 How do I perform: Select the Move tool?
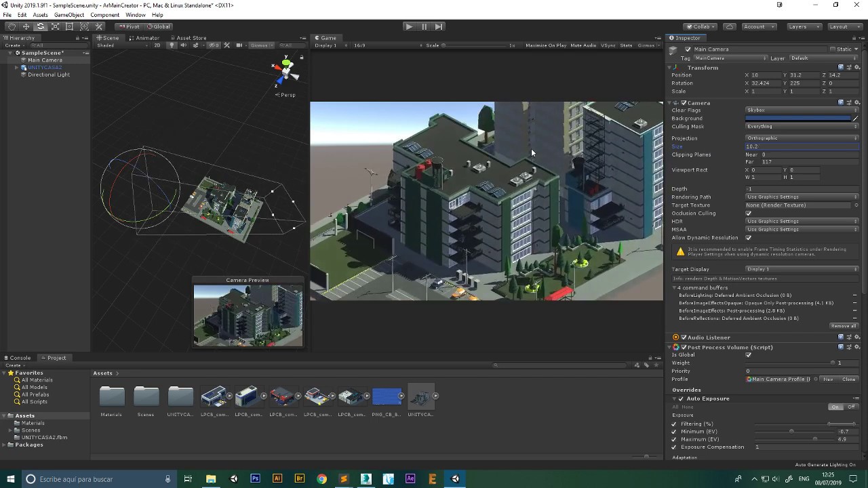point(26,26)
